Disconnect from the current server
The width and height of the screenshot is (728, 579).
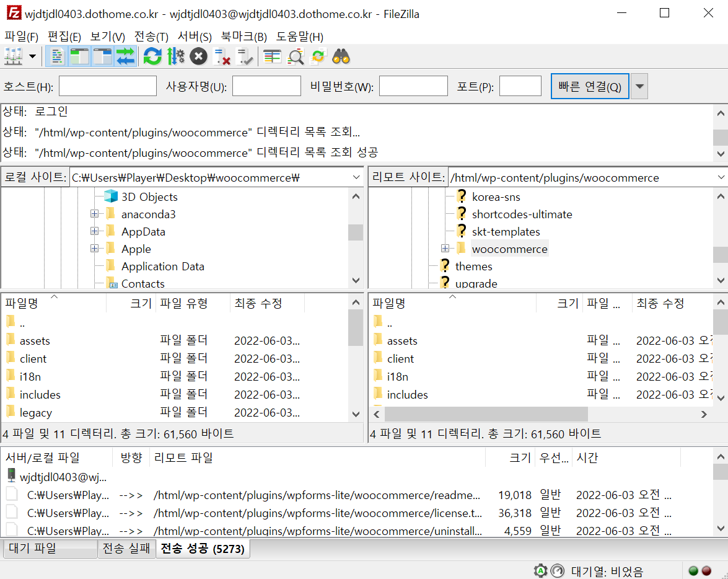click(x=221, y=56)
